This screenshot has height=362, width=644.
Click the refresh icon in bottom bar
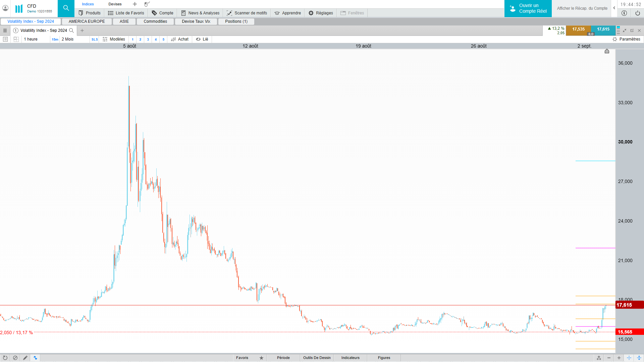(5, 358)
